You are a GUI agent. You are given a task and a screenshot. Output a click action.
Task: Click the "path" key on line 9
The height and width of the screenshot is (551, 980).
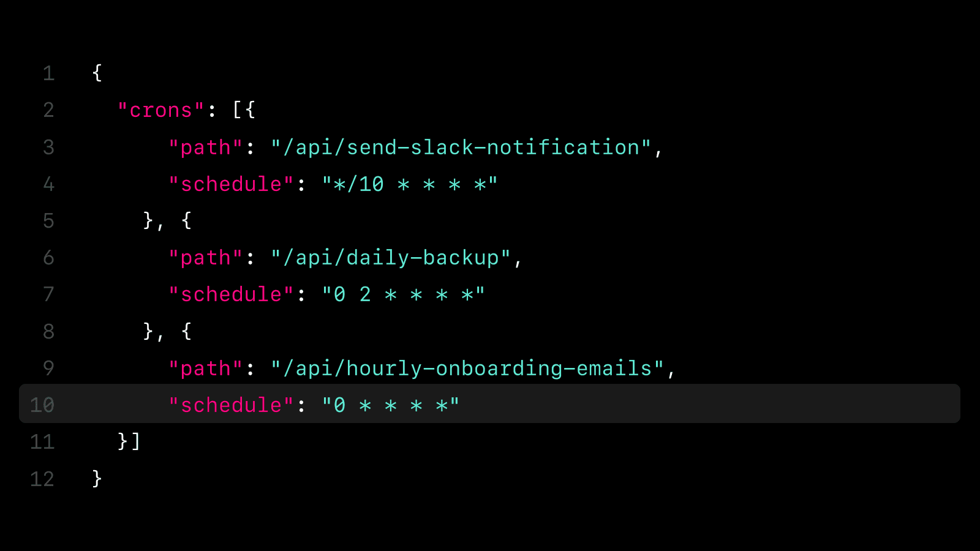click(206, 369)
